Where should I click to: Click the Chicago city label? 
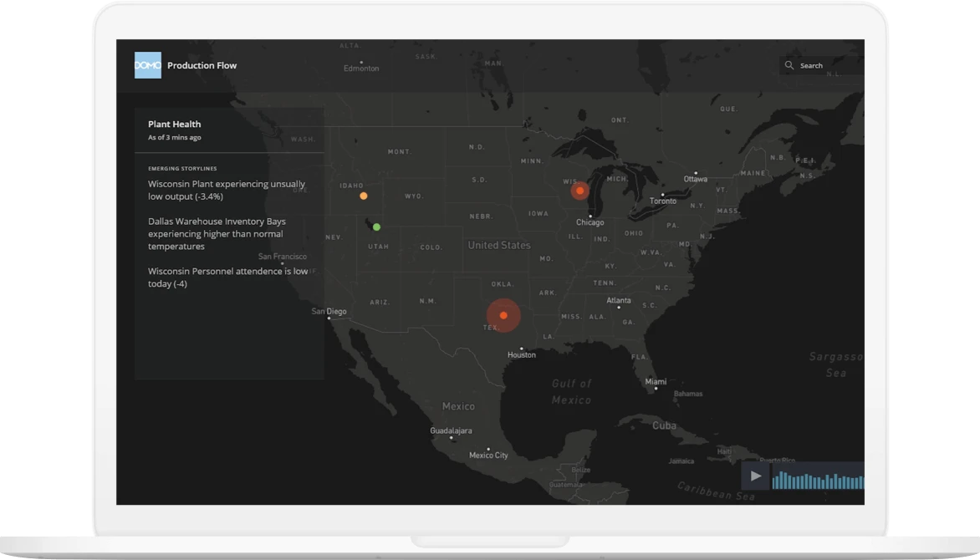pos(589,222)
